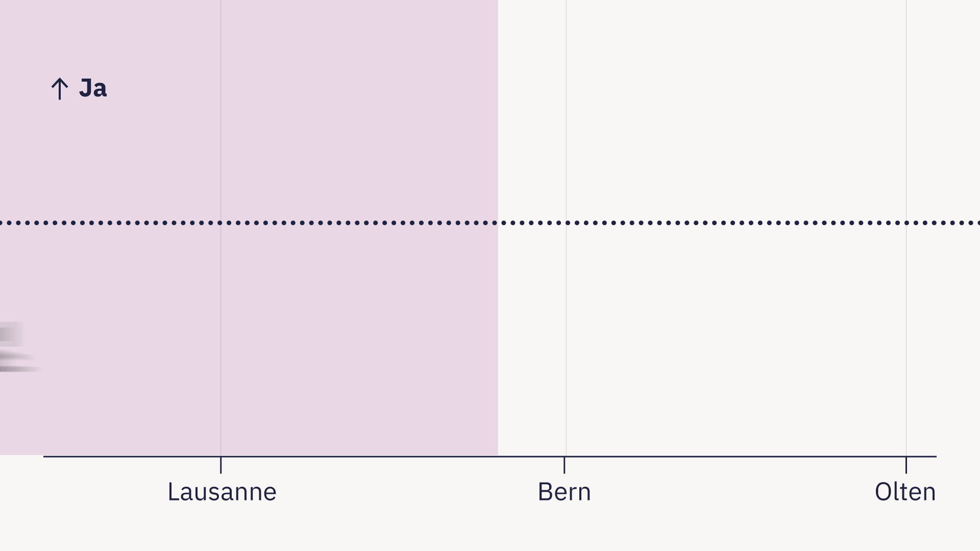Image resolution: width=980 pixels, height=551 pixels.
Task: Click the up arrow beside Ja
Action: coord(60,89)
